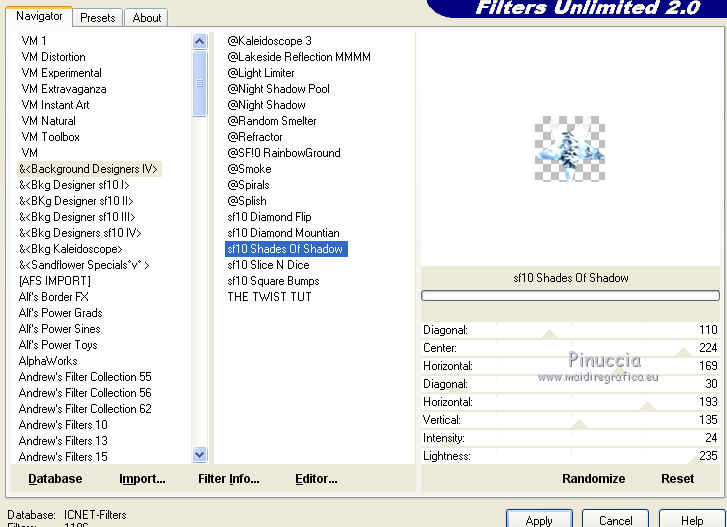This screenshot has height=527, width=727.
Task: Choose sf10 Shades Of Shadow filter
Action: coord(286,249)
